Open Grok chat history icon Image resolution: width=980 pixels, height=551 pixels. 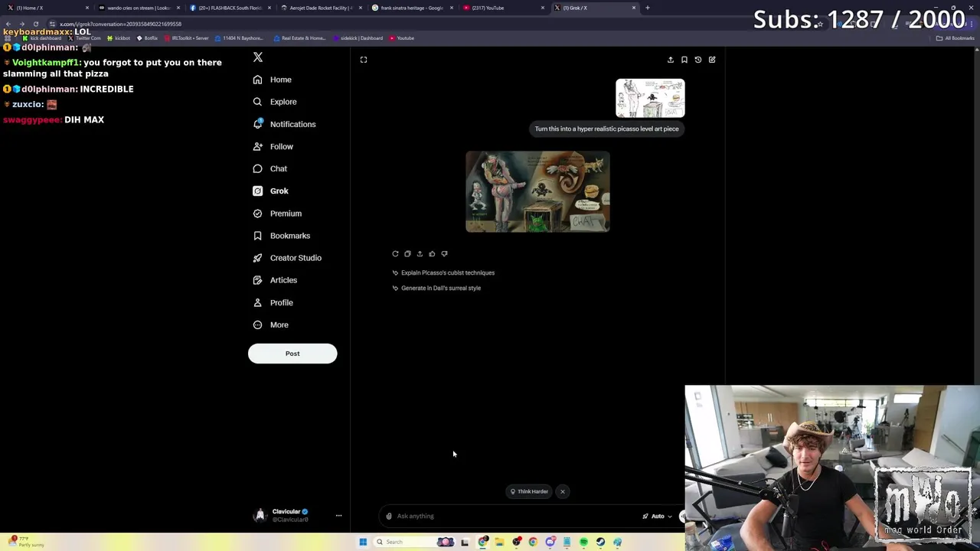[x=698, y=60]
